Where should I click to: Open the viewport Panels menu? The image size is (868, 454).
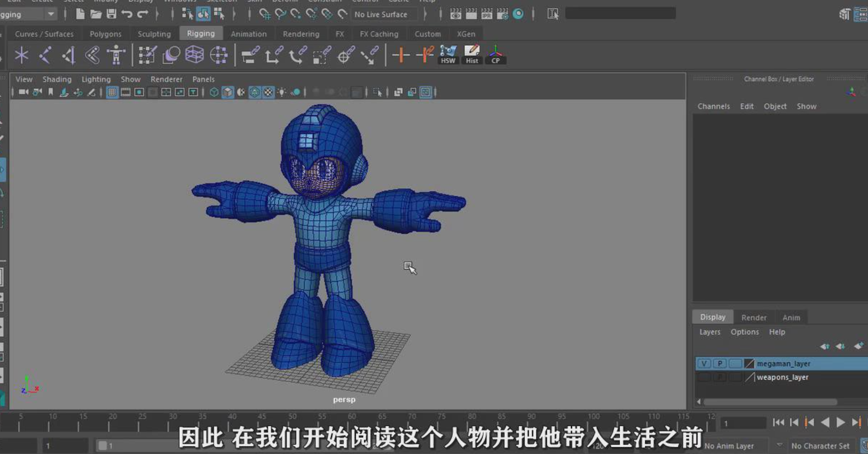coord(204,79)
